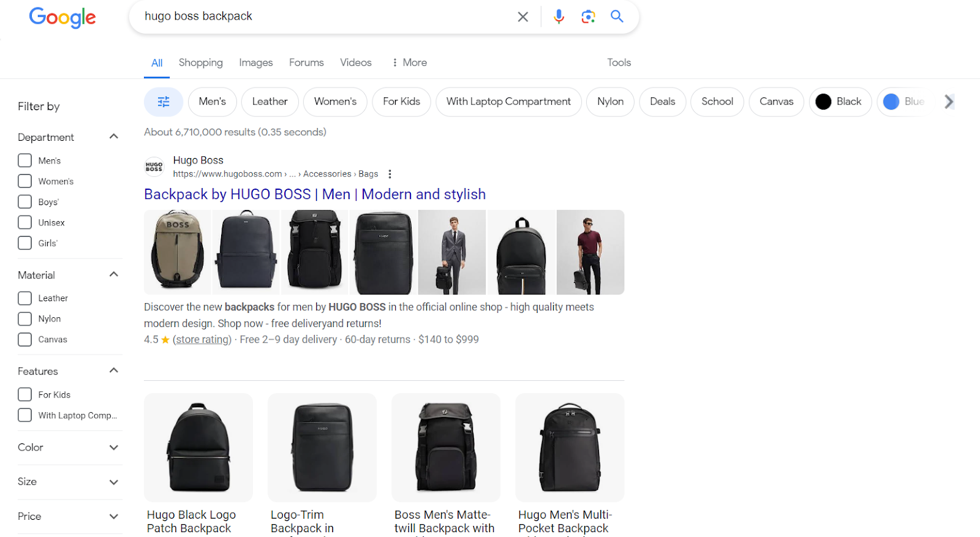
Task: Click the Google logo
Action: click(62, 17)
